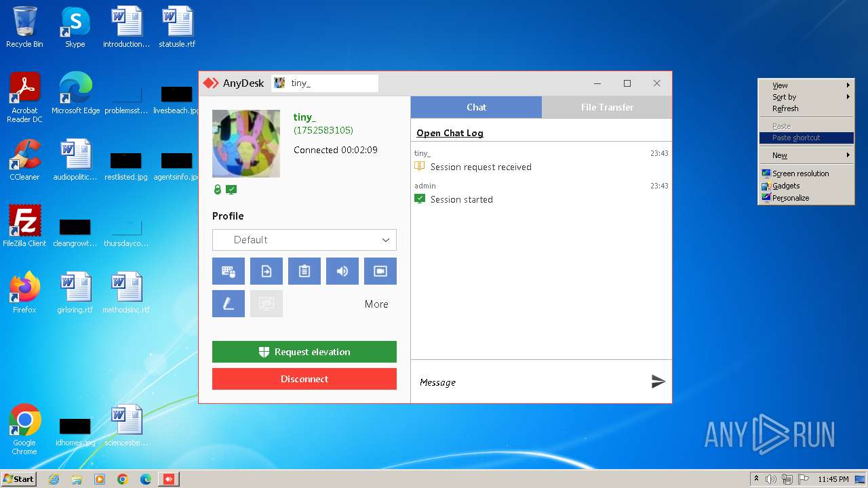Viewport: 868px width, 488px height.
Task: Open Screen resolution from context menu
Action: click(806, 174)
